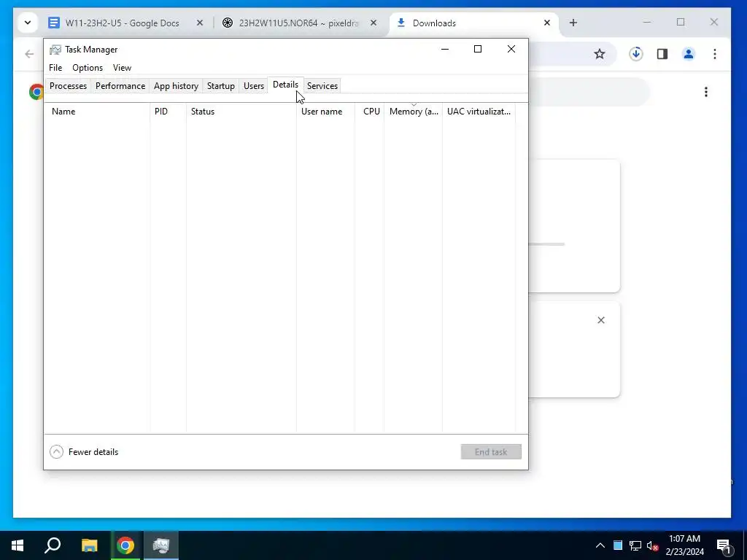This screenshot has width=747, height=560.
Task: Click the Task Manager taskbar icon
Action: (x=161, y=545)
